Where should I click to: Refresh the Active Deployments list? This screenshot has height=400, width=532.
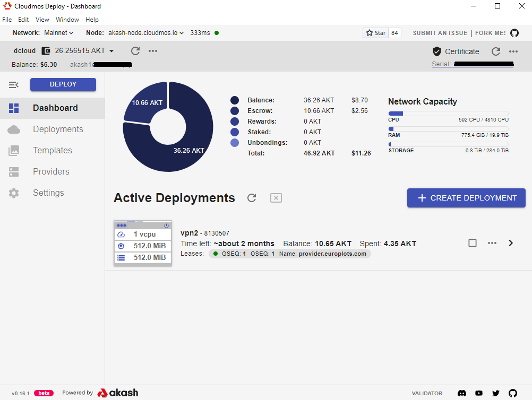pyautogui.click(x=252, y=198)
